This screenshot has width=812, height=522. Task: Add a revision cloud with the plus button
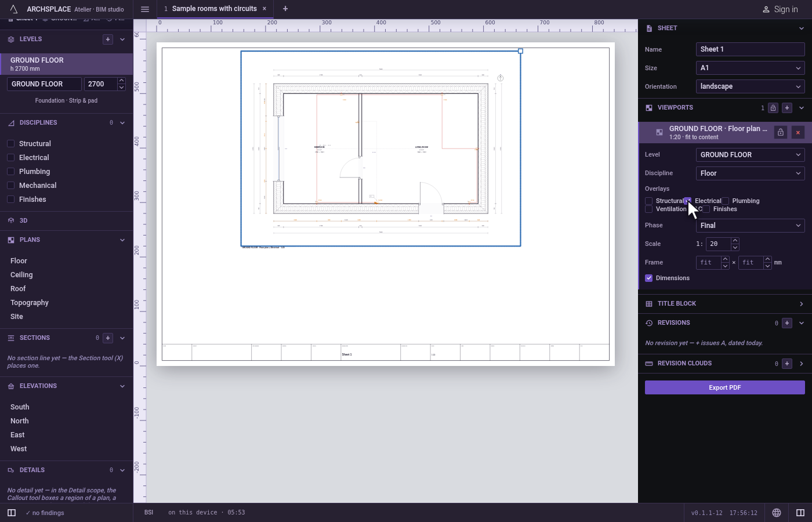click(x=787, y=364)
